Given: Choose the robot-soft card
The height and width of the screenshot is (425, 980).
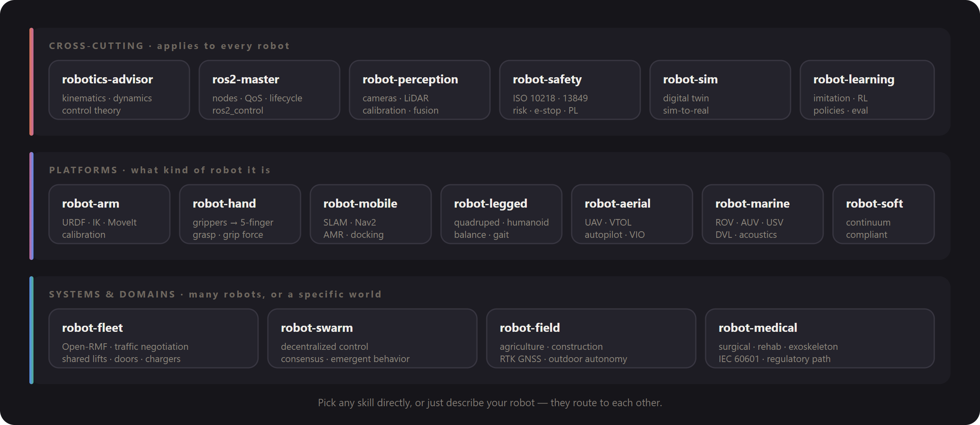Looking at the screenshot, I should click(x=884, y=214).
